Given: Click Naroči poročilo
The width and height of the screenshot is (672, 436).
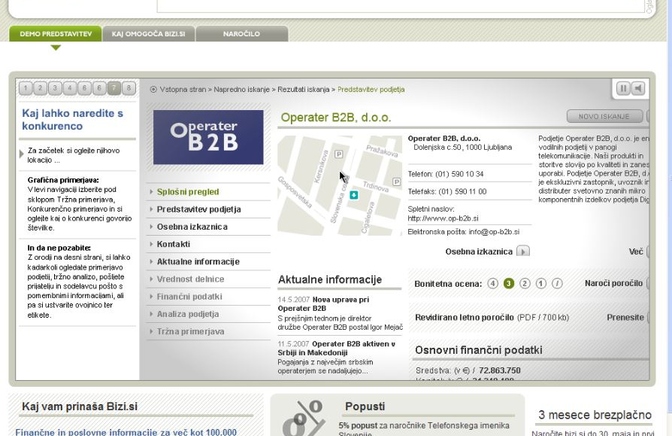Looking at the screenshot, I should [x=613, y=283].
